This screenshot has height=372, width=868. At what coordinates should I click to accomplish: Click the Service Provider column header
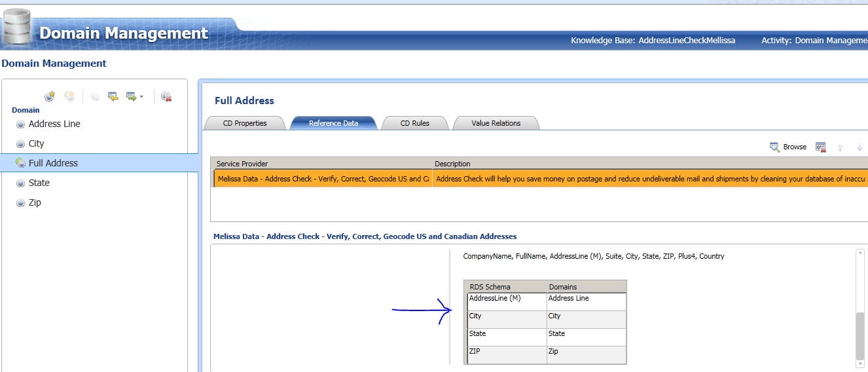tap(321, 164)
